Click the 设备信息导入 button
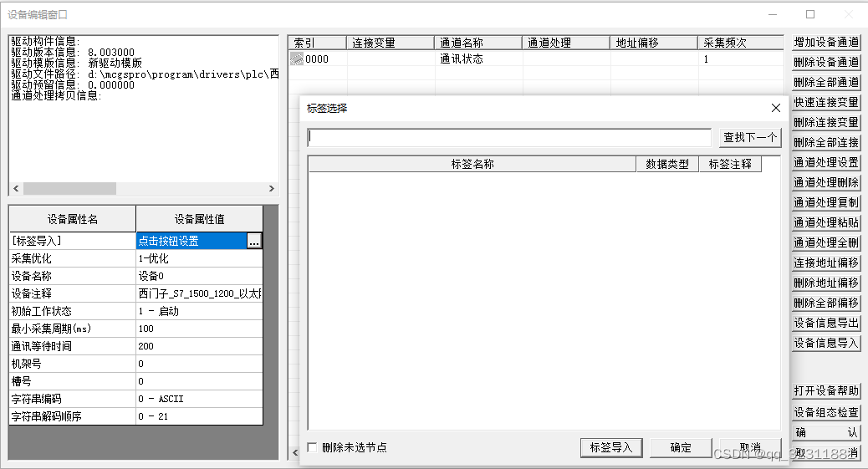Viewport: 868px width, 469px height. [x=826, y=343]
